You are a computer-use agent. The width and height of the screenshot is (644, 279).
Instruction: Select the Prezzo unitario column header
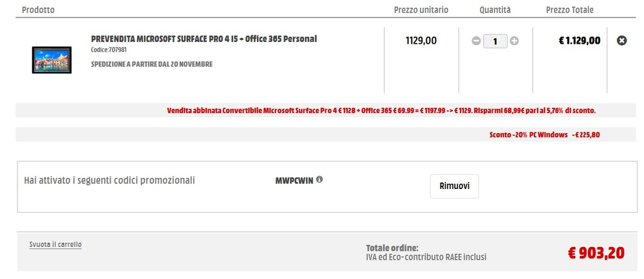click(421, 10)
